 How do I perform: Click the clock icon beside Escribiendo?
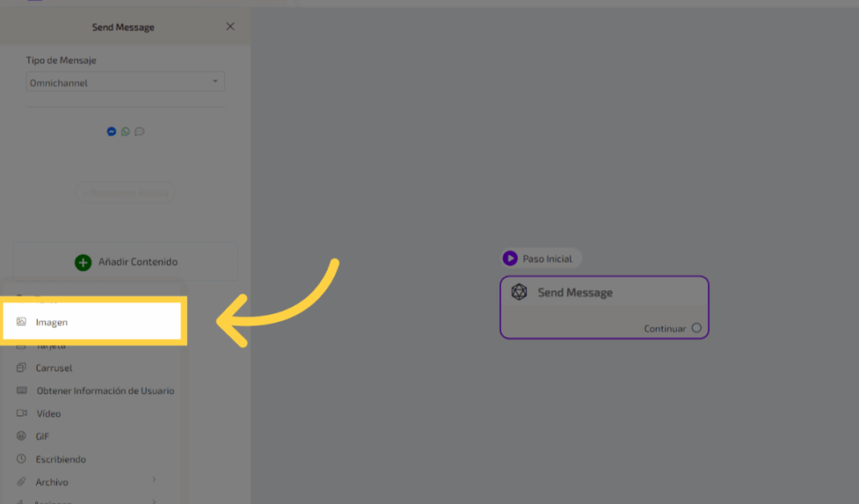click(22, 460)
